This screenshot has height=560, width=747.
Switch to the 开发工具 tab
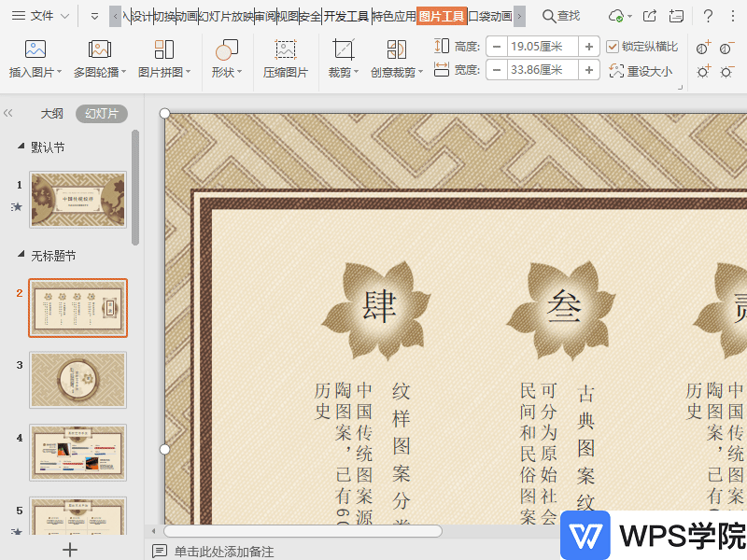pos(346,17)
